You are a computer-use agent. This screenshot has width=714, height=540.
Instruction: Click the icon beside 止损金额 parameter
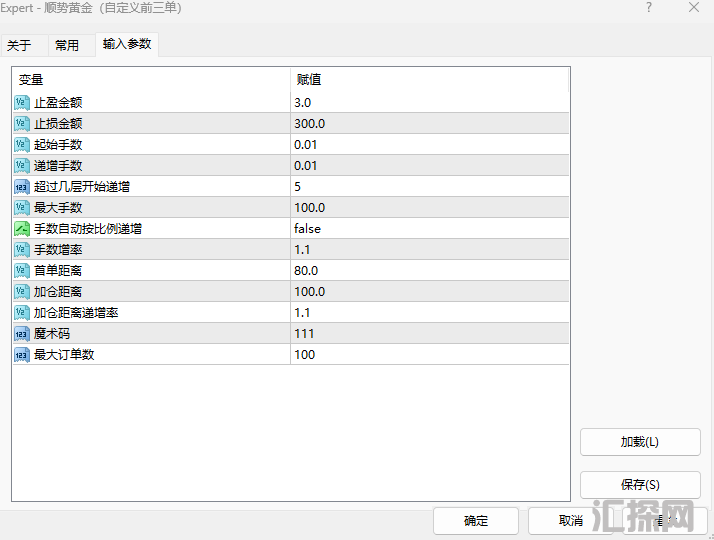pos(22,123)
